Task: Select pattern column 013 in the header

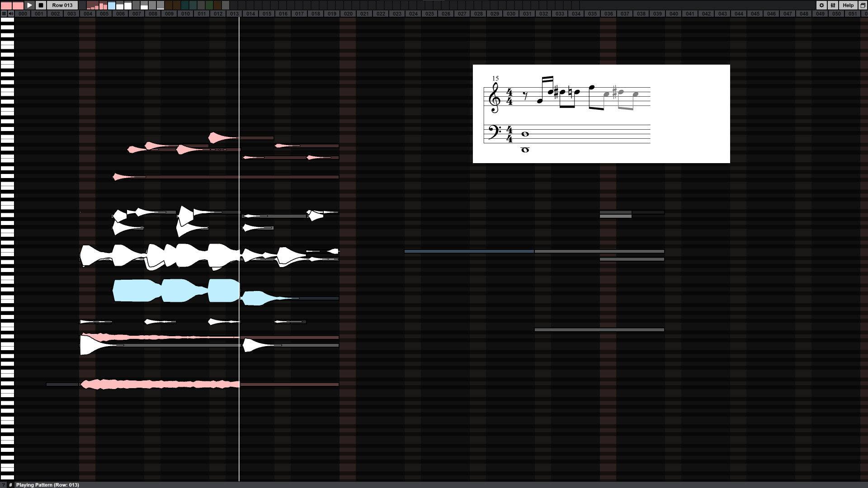Action: pos(234,14)
